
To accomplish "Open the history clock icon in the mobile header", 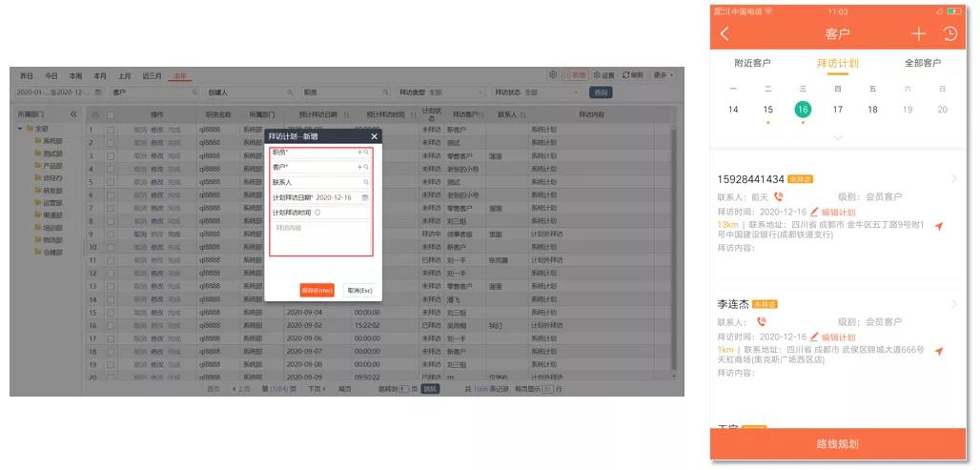I will coord(950,33).
